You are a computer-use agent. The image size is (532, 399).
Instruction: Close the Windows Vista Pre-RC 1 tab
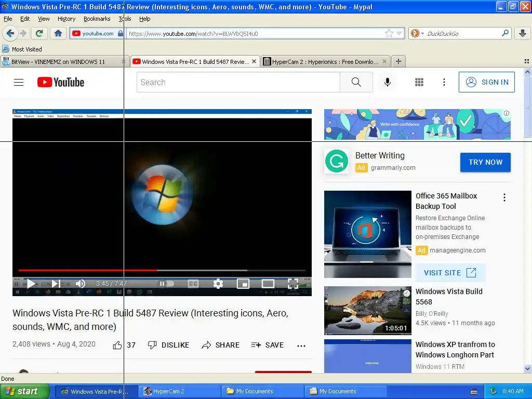(254, 61)
